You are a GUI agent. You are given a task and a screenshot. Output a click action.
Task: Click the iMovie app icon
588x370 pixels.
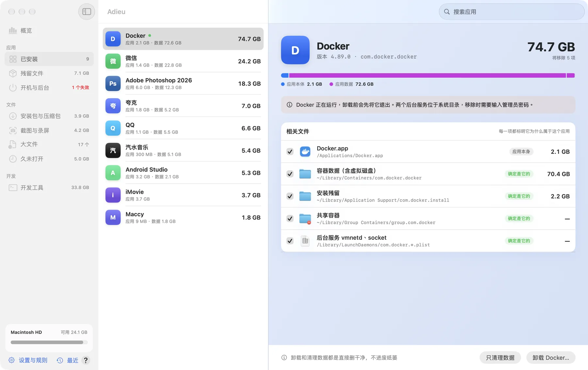coord(113,195)
